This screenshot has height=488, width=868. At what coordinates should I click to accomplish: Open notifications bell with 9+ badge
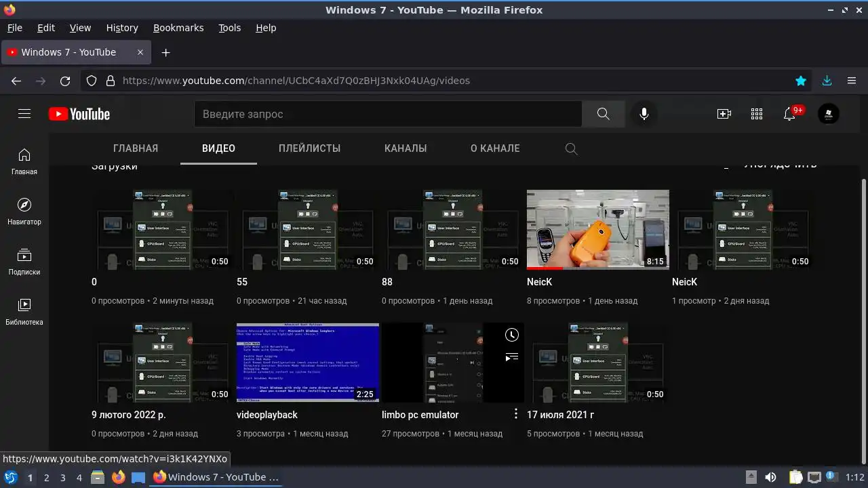790,114
